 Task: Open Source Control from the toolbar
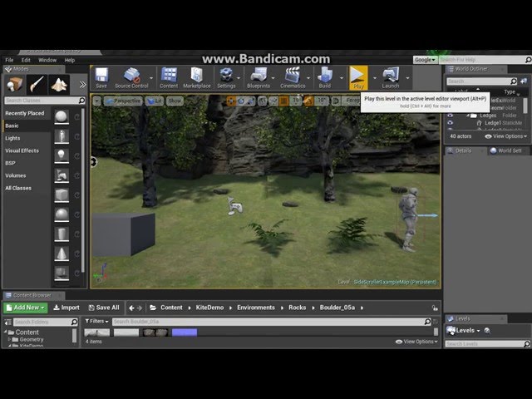(131, 78)
